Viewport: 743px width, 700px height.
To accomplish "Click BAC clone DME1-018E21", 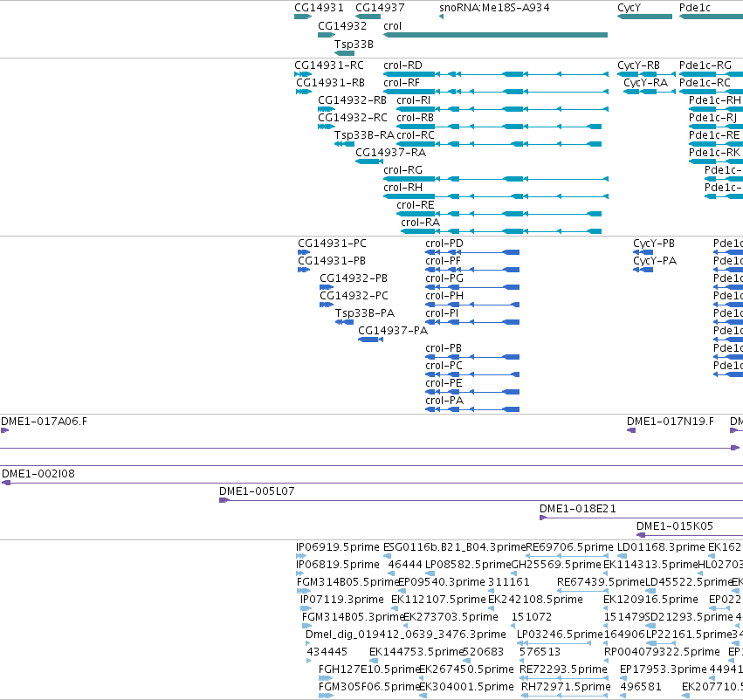I will (x=641, y=518).
